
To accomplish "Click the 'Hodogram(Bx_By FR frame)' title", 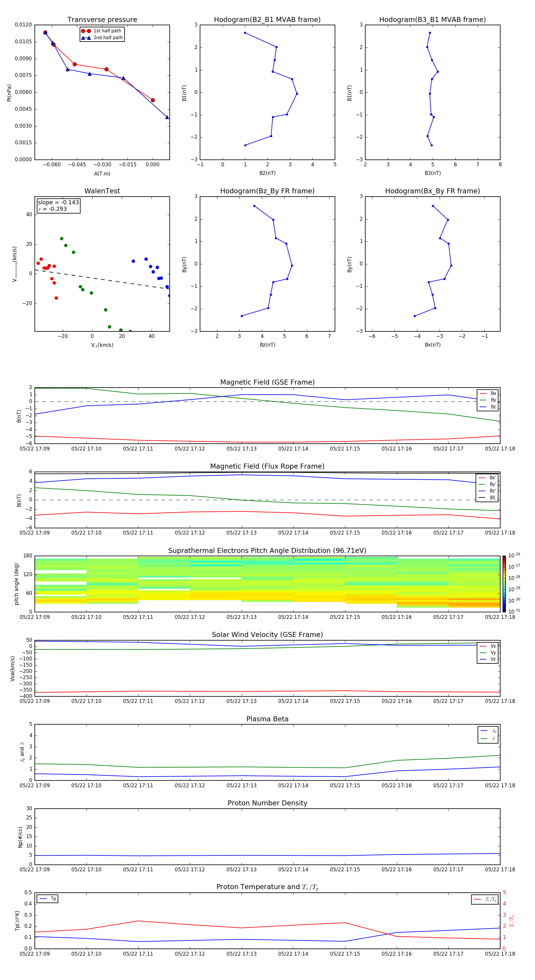I will (x=432, y=191).
